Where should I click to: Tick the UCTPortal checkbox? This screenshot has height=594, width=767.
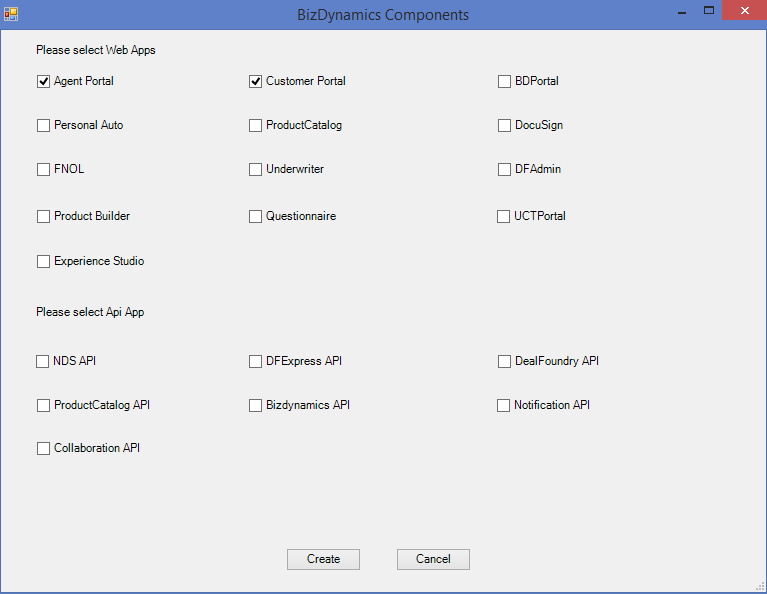(x=503, y=216)
